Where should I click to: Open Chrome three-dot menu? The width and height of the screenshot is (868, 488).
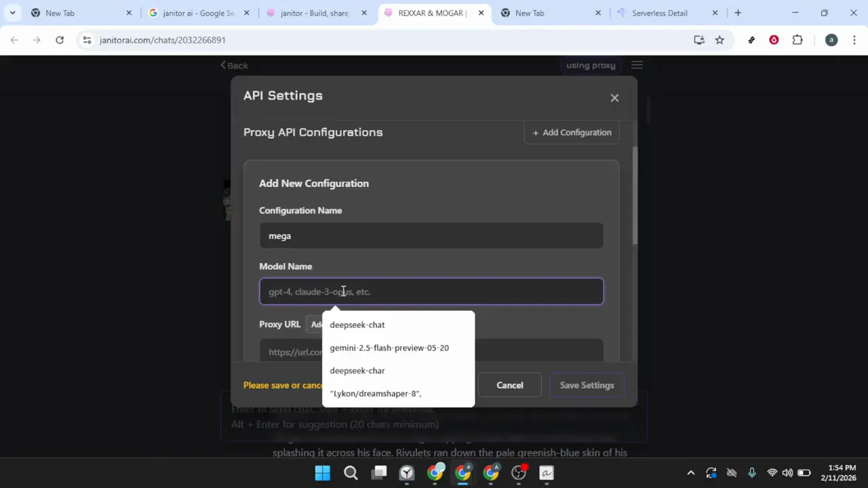854,40
